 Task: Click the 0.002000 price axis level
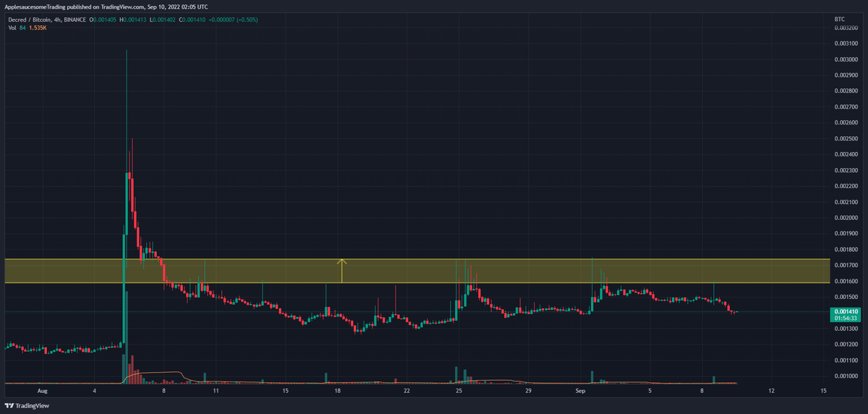pyautogui.click(x=846, y=217)
